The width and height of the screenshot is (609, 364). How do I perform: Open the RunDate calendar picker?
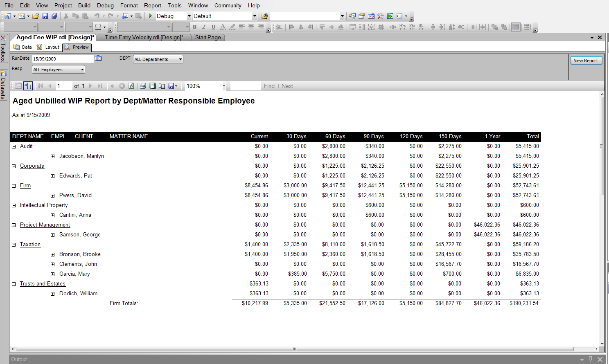click(98, 58)
